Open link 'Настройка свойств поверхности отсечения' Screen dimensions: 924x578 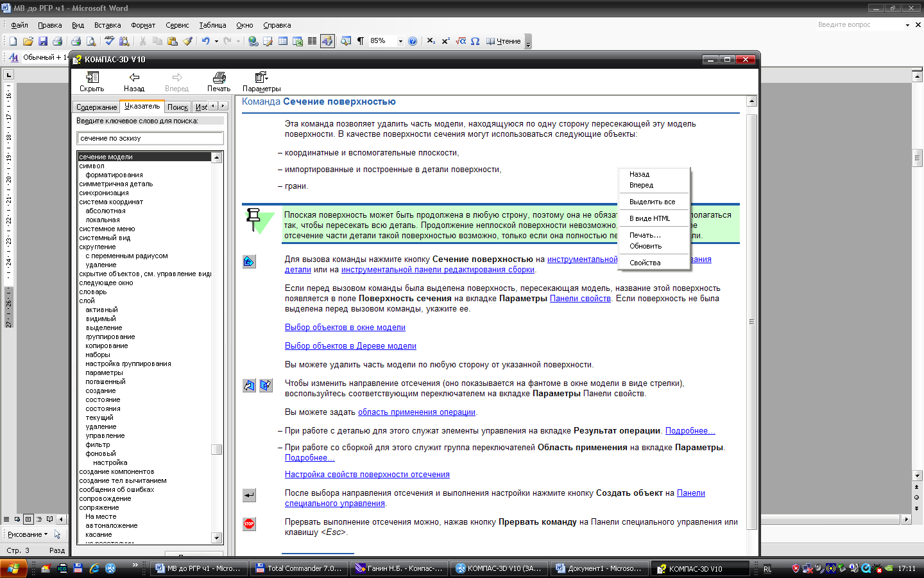[x=367, y=475]
